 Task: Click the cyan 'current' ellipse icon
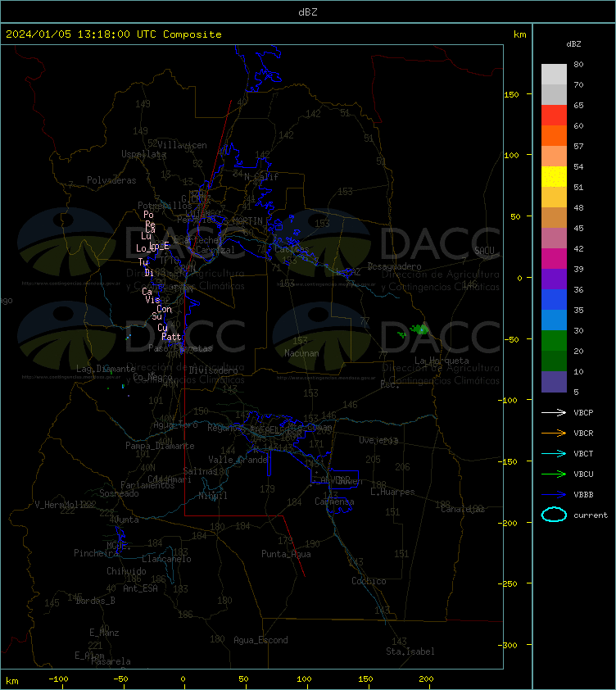click(x=554, y=515)
